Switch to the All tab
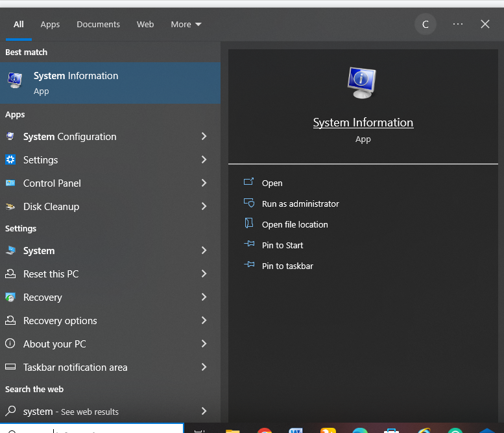Image resolution: width=504 pixels, height=433 pixels. pos(19,25)
